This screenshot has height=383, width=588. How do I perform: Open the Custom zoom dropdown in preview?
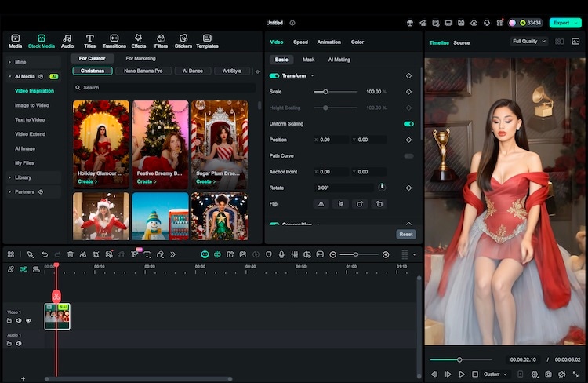[495, 374]
